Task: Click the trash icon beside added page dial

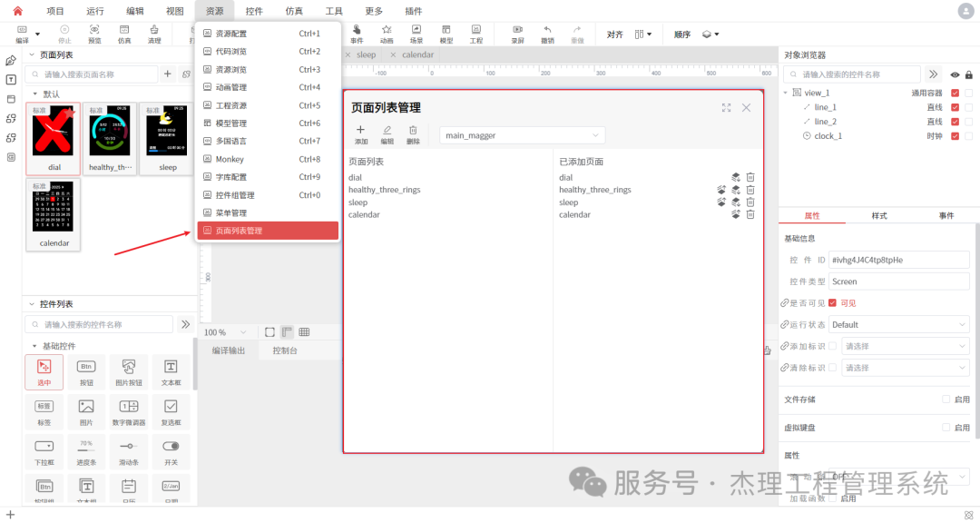Action: pyautogui.click(x=750, y=177)
